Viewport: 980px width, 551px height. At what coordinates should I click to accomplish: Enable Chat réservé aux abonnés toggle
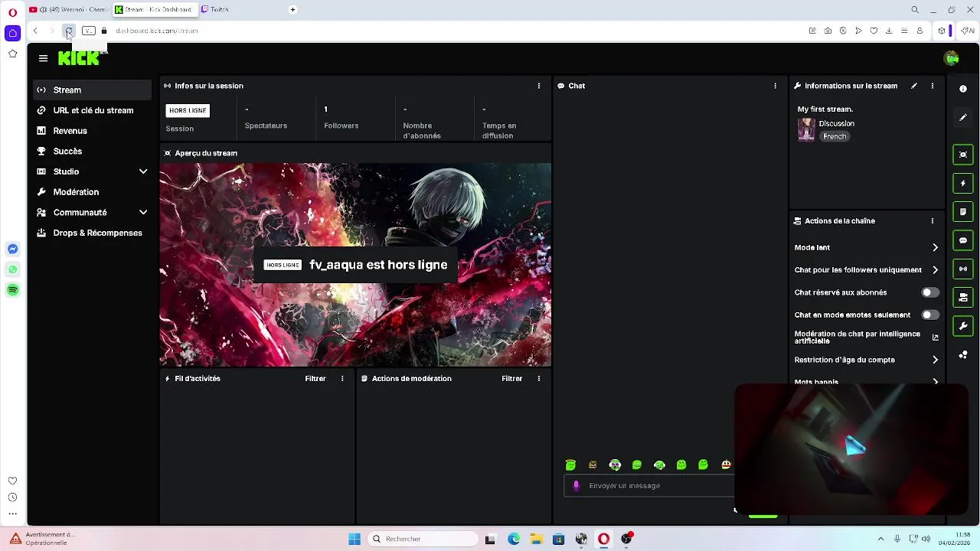[929, 292]
